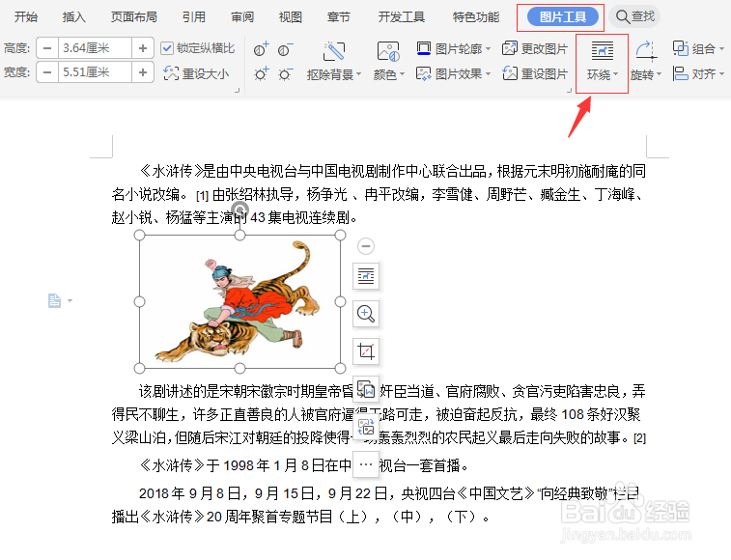This screenshot has width=731, height=560.
Task: Click the 查找 search button
Action: pyautogui.click(x=635, y=16)
